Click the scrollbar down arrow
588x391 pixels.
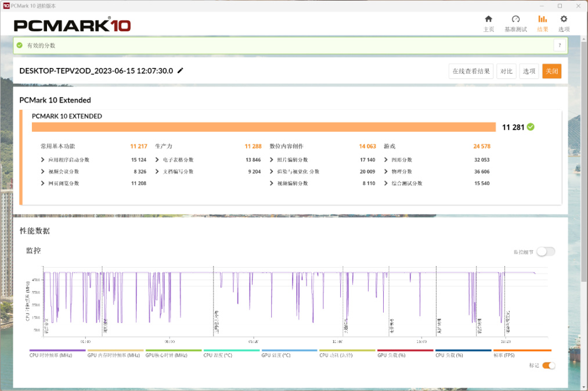[584, 386]
